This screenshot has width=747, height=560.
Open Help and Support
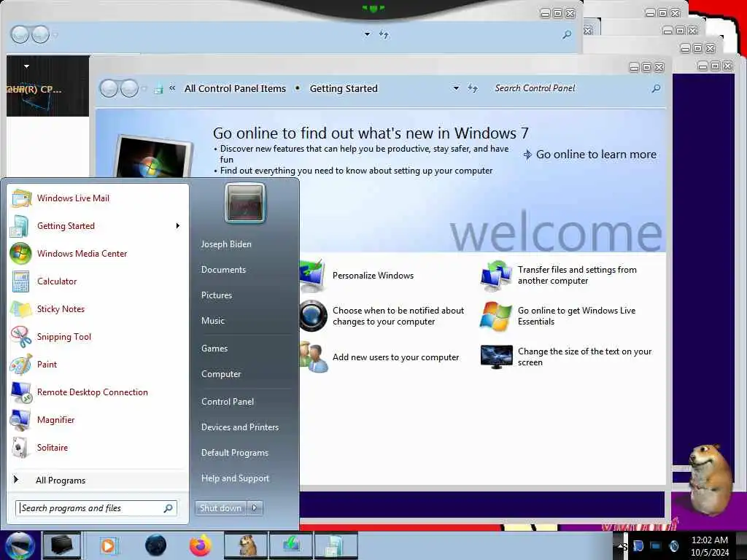click(235, 478)
